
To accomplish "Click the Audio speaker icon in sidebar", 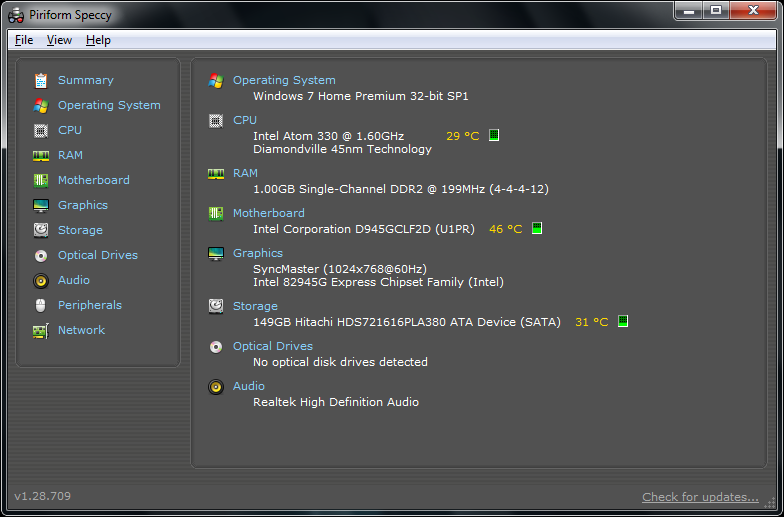I will pyautogui.click(x=40, y=280).
